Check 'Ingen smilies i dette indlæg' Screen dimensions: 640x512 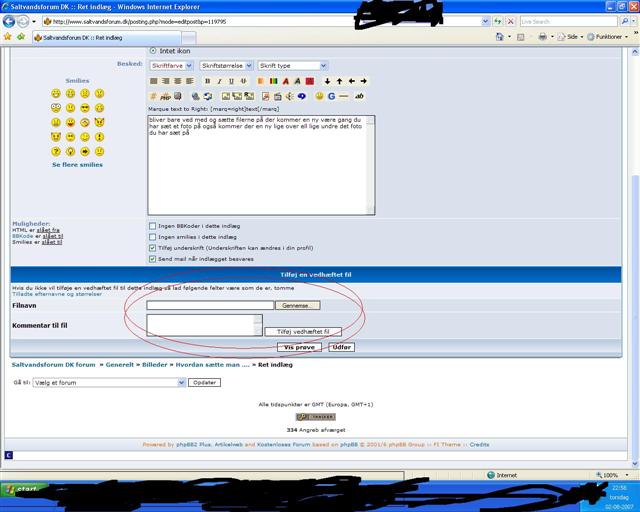[x=152, y=237]
